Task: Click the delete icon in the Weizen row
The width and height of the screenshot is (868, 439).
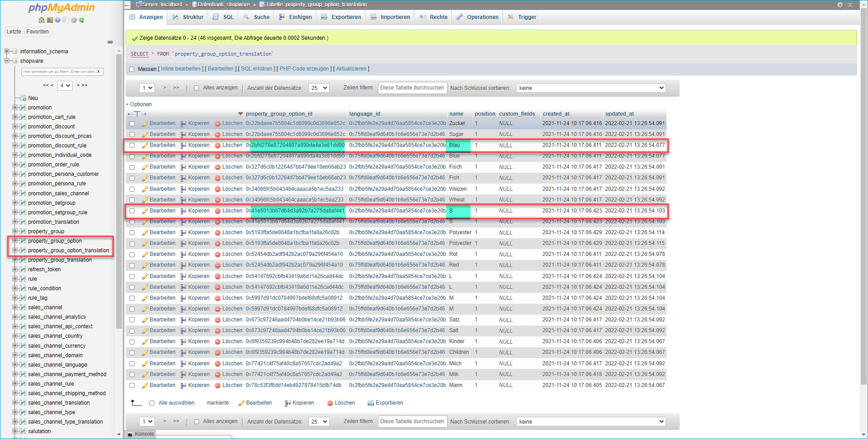Action: click(x=218, y=189)
